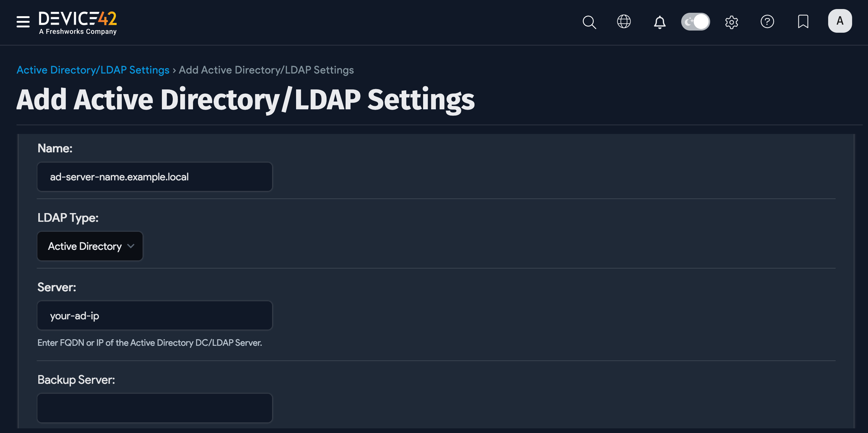This screenshot has width=868, height=433.
Task: Click the help question mark icon
Action: point(767,21)
